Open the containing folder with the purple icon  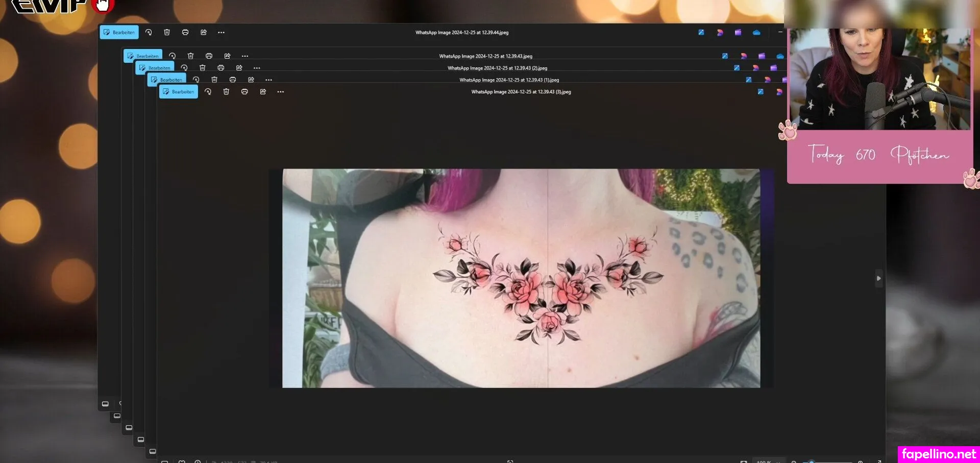pyautogui.click(x=738, y=32)
